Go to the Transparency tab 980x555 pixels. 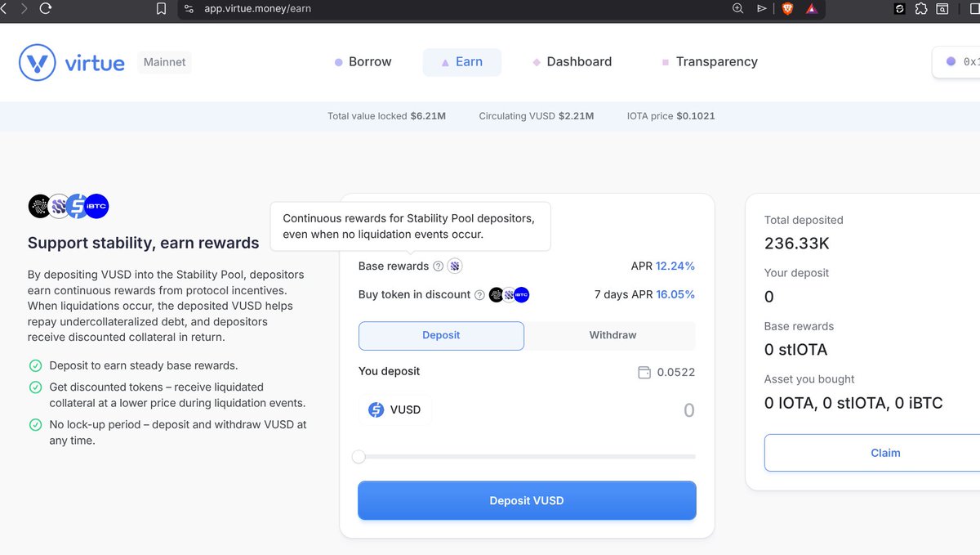point(710,62)
